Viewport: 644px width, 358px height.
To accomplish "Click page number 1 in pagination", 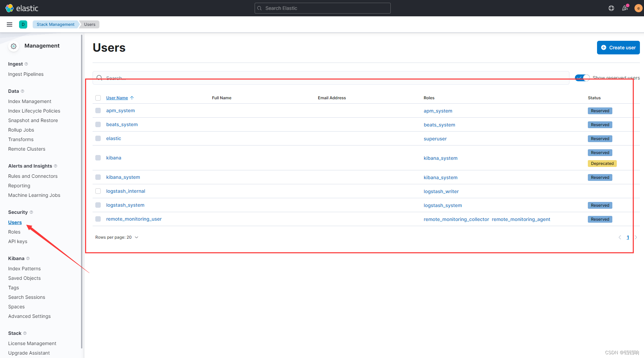I will 628,237.
